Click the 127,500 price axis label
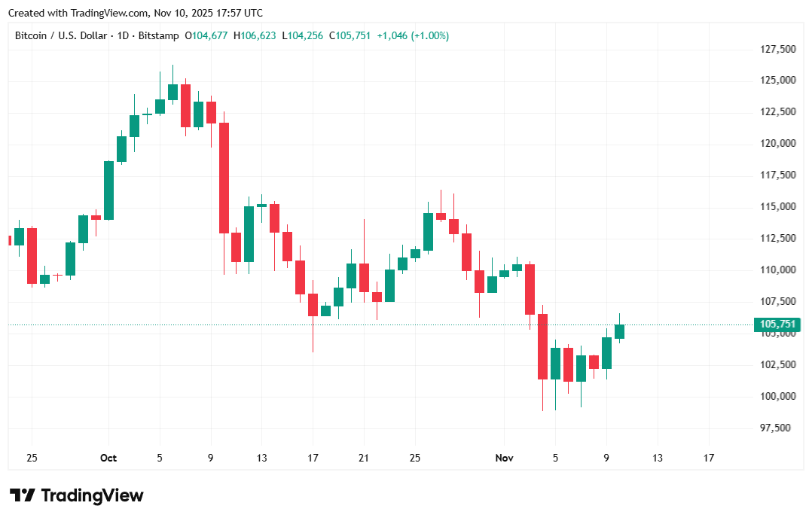 tap(776, 50)
